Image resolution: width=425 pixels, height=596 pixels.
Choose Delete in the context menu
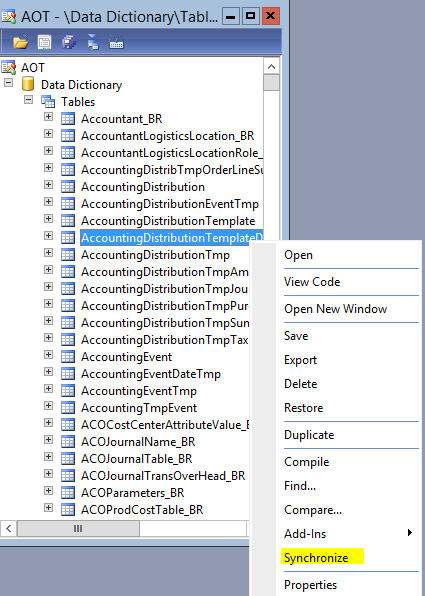point(301,384)
